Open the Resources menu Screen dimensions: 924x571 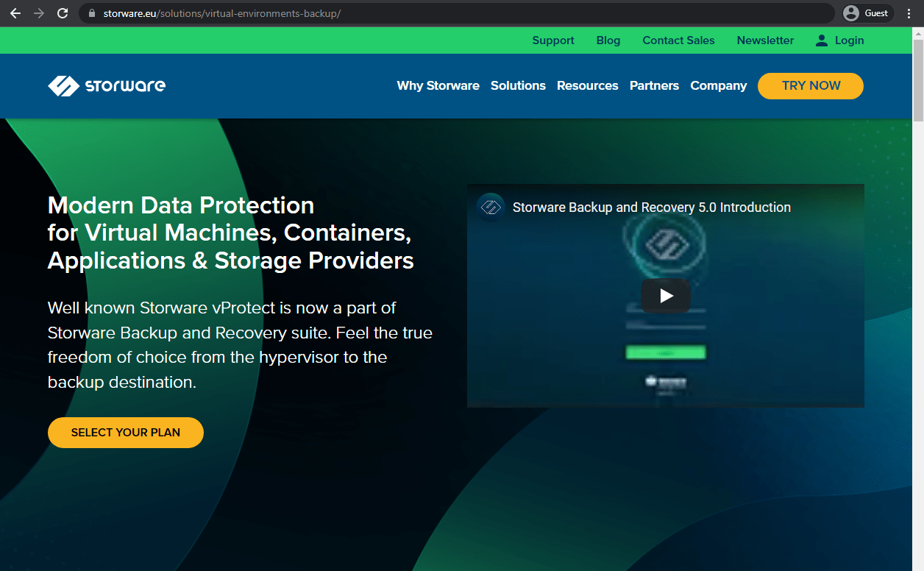click(587, 85)
